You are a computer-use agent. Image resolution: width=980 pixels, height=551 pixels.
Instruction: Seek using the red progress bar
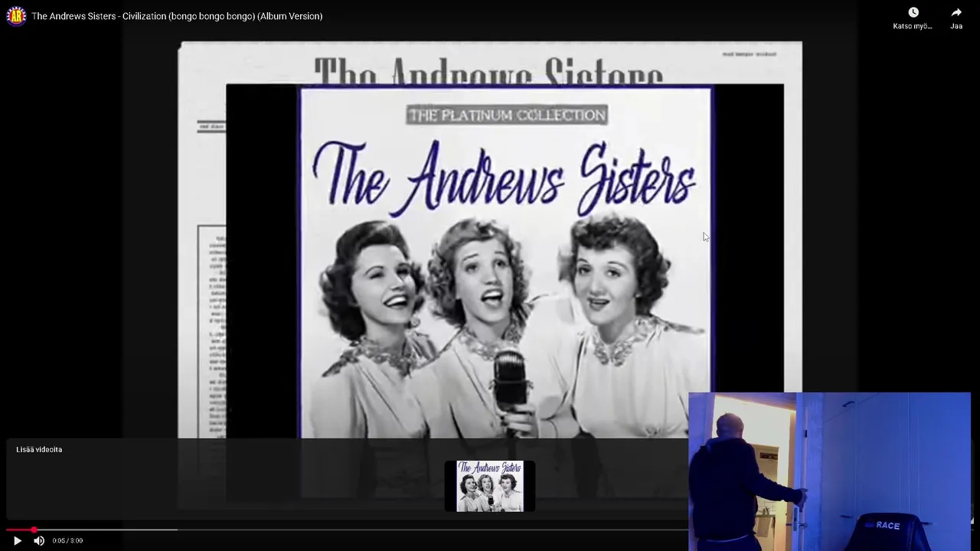point(347,530)
